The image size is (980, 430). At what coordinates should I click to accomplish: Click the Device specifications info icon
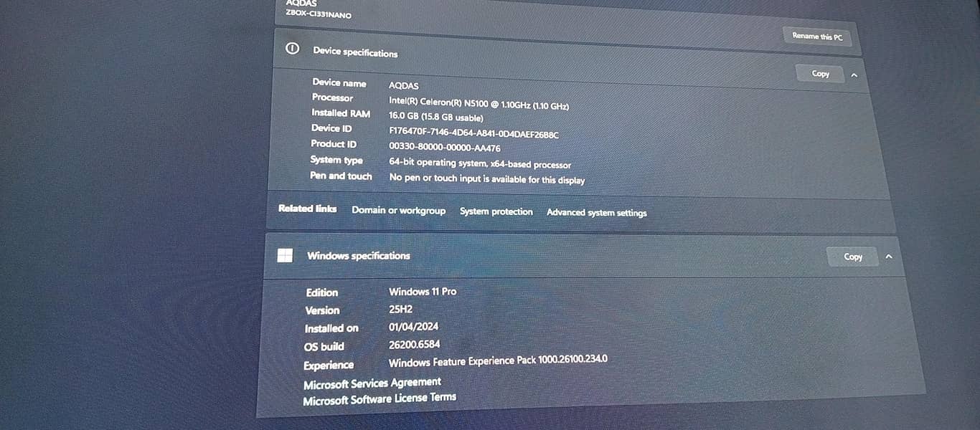click(292, 49)
